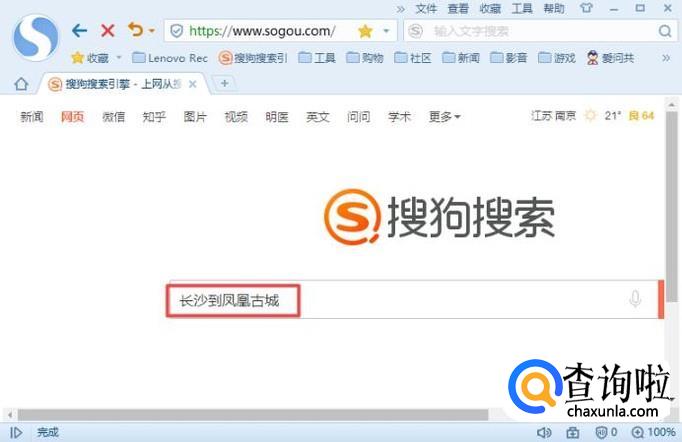Open the 游戏 bookmark folder
The image size is (682, 442).
(x=557, y=58)
